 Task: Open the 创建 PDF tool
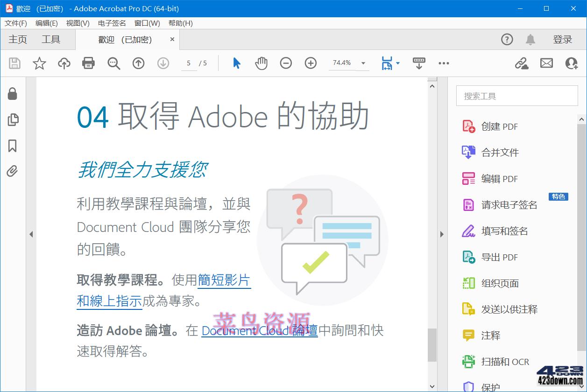tap(498, 126)
